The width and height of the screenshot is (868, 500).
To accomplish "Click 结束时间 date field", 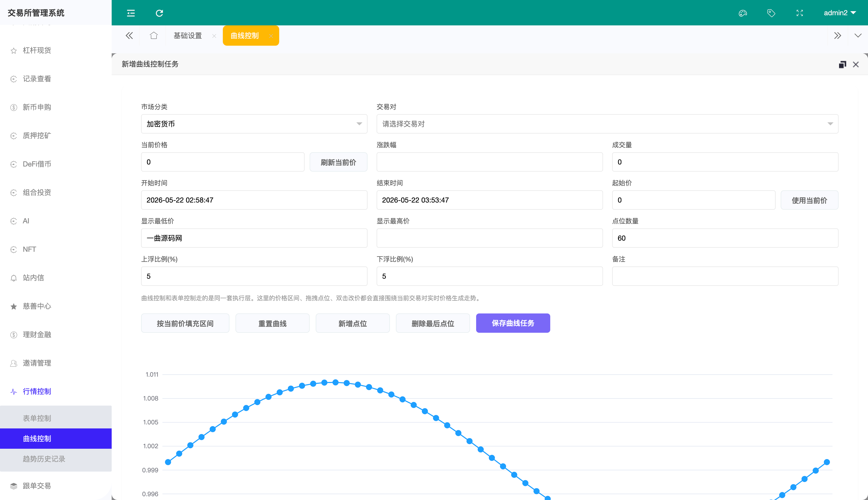I will pyautogui.click(x=489, y=200).
